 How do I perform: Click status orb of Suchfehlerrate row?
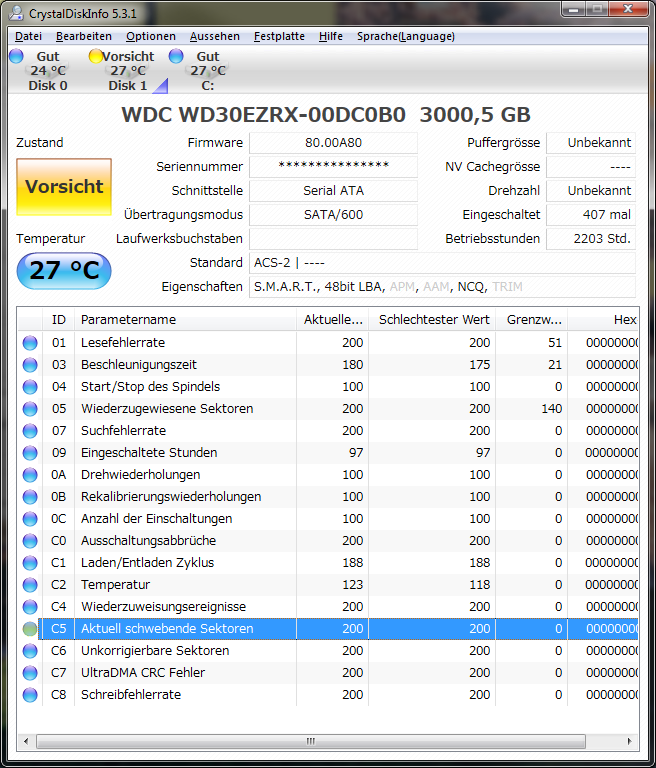click(30, 431)
